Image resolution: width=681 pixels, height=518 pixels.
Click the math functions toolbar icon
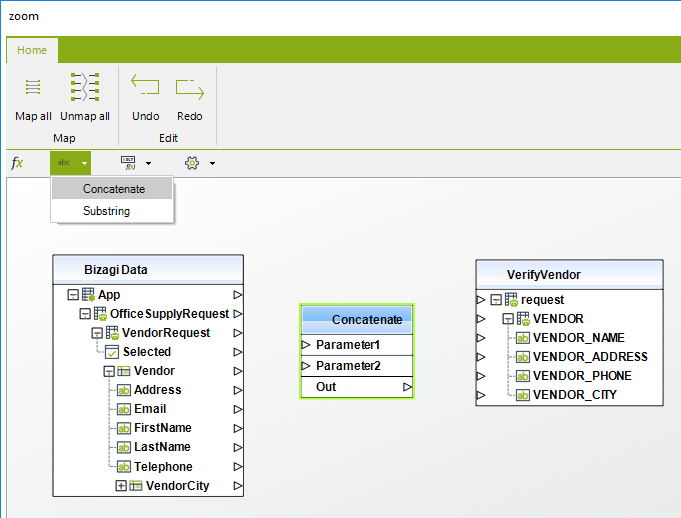[128, 162]
